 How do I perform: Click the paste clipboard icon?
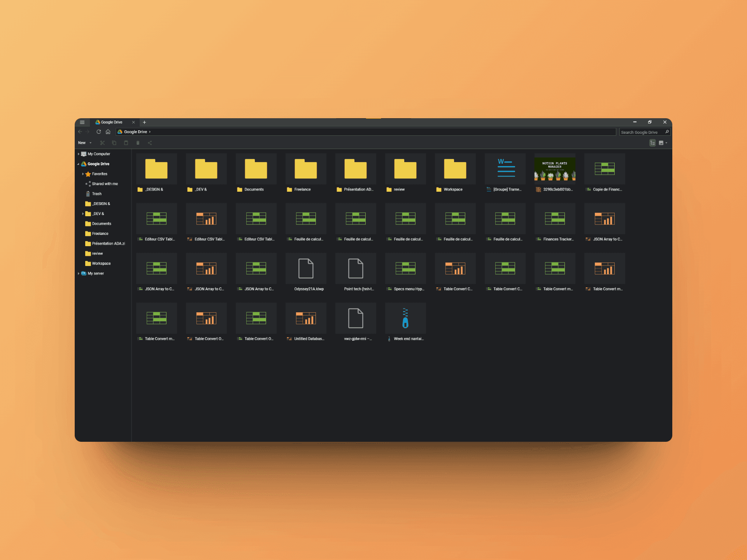coord(126,143)
